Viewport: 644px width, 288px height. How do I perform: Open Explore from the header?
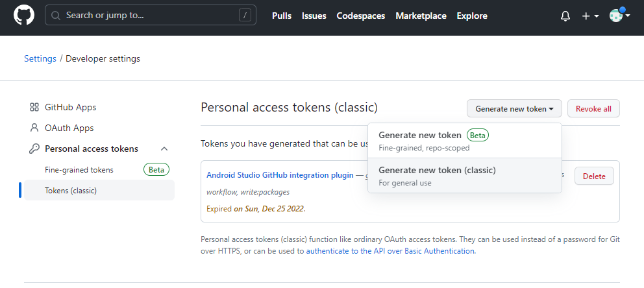click(x=472, y=16)
